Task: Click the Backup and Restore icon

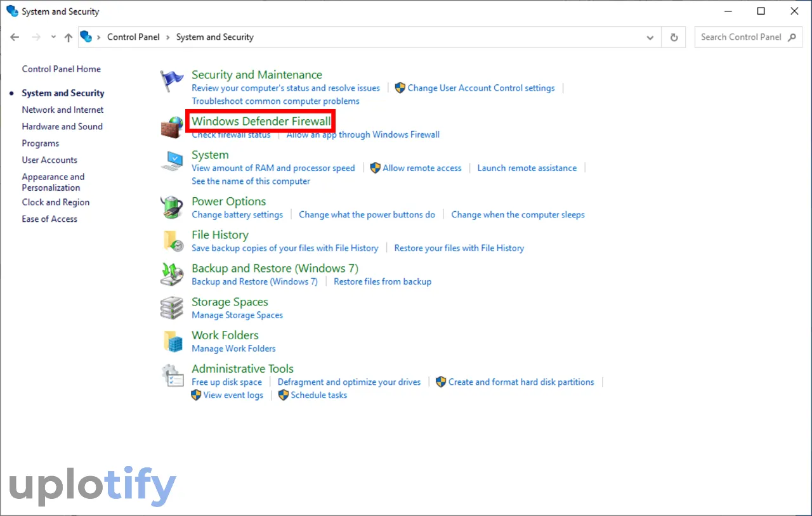Action: (171, 274)
